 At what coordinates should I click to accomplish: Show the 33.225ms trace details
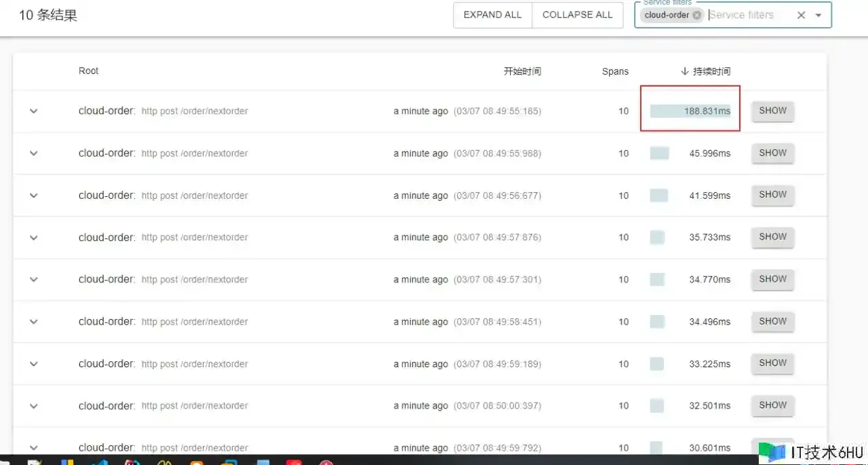tap(772, 363)
